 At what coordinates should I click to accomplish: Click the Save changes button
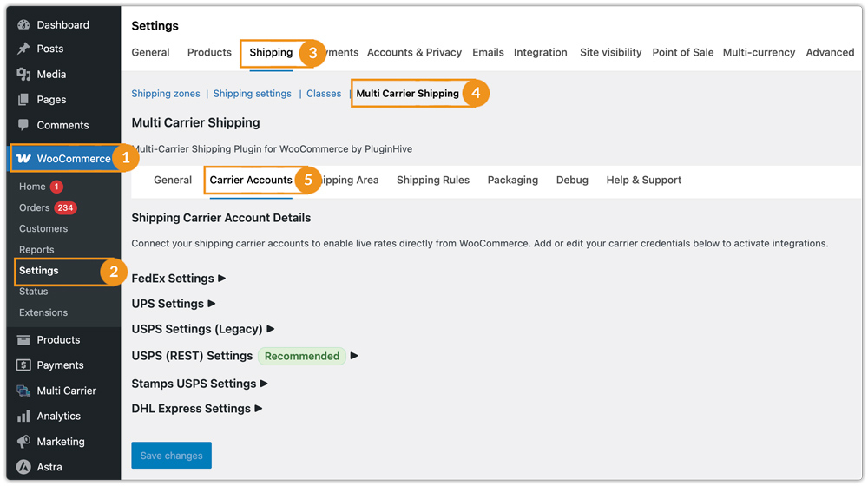[171, 456]
